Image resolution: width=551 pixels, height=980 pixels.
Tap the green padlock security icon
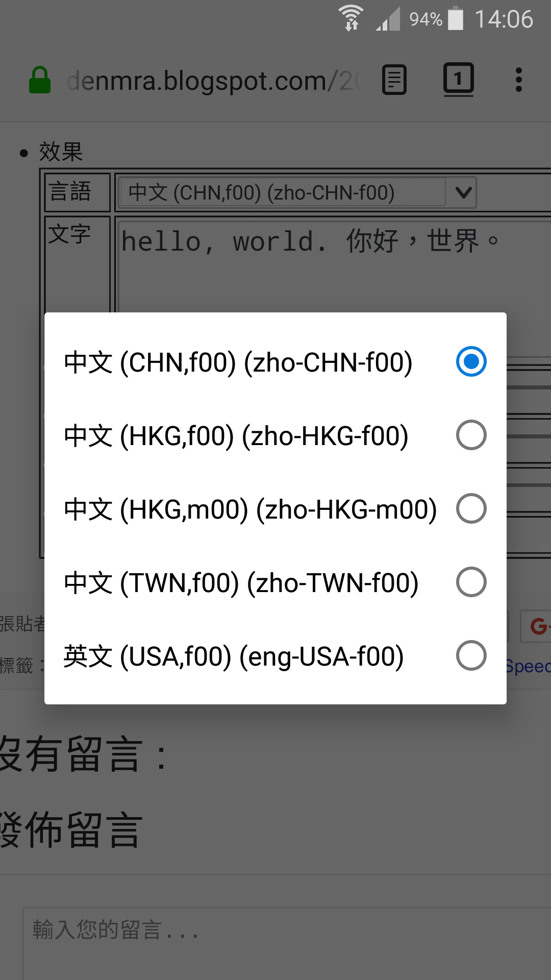(x=40, y=80)
